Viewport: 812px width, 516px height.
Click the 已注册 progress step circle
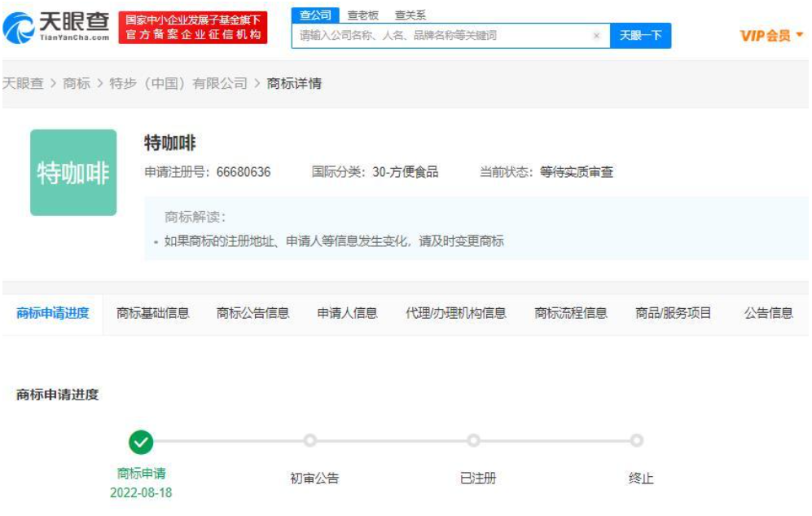(473, 441)
